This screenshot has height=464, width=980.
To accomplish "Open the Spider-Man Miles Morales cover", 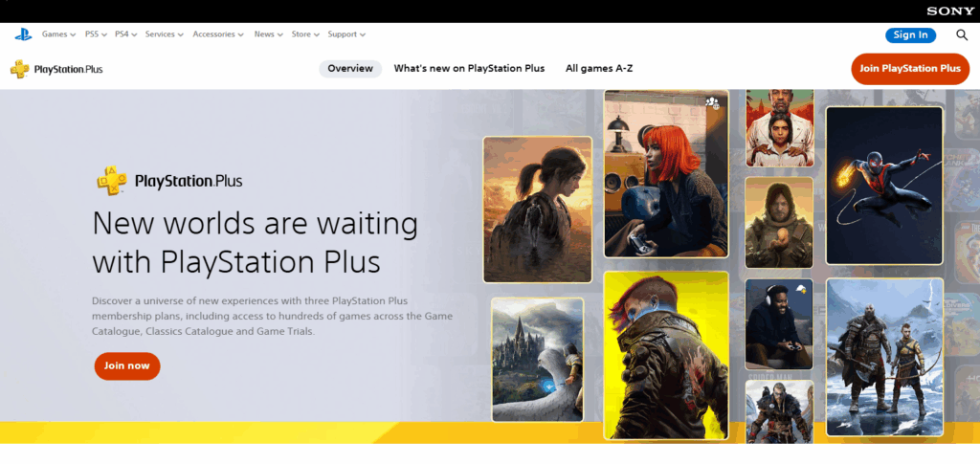I will tap(884, 186).
